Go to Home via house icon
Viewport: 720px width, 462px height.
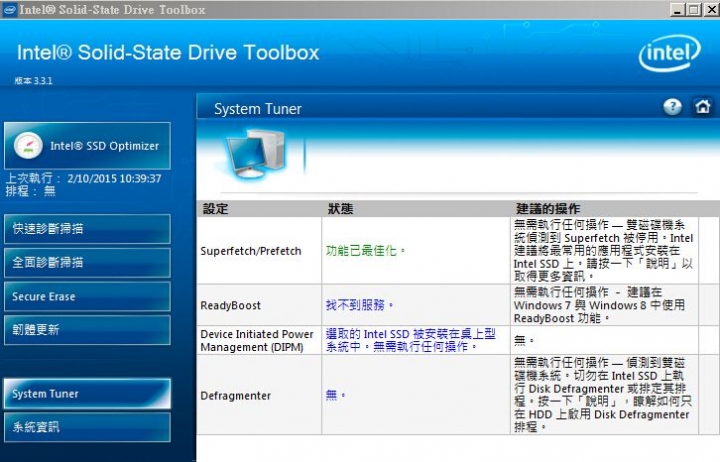click(x=703, y=107)
